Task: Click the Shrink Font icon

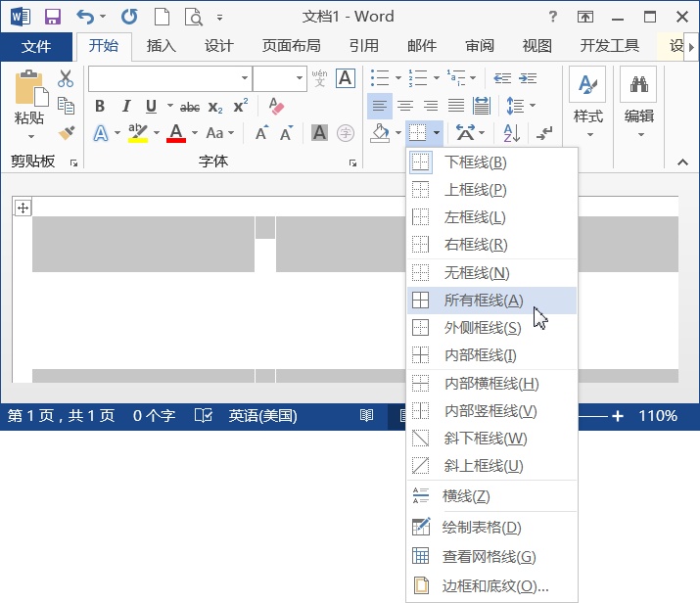Action: click(x=286, y=132)
